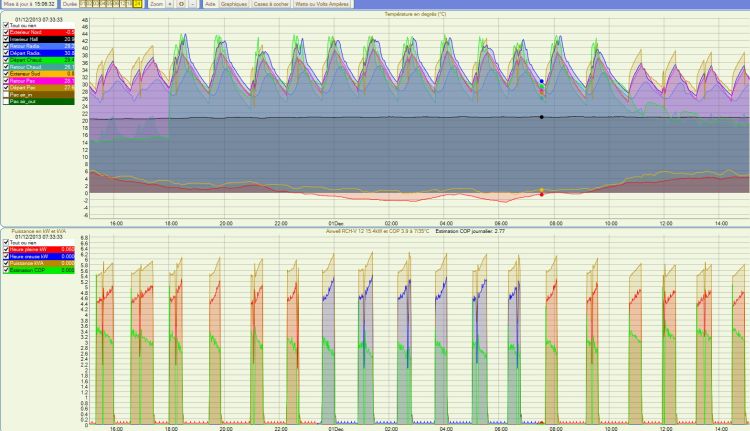750x431 pixels.
Task: Open the Aide help menu
Action: (x=209, y=4)
